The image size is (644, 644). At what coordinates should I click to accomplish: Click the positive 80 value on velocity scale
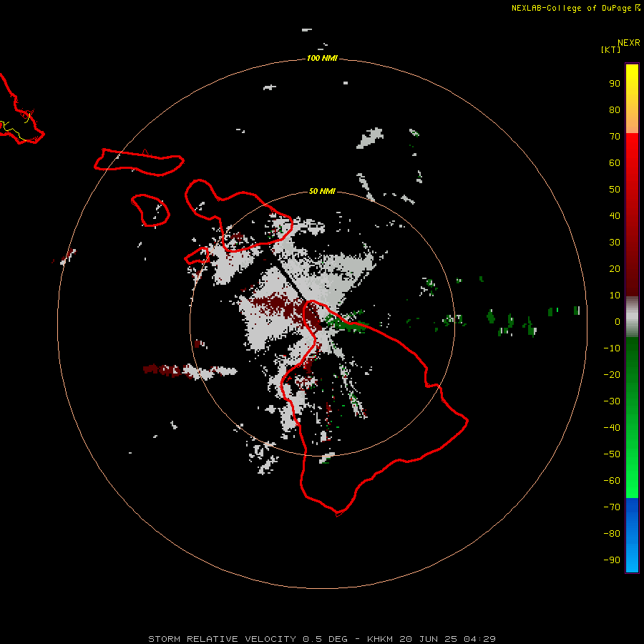(615, 110)
